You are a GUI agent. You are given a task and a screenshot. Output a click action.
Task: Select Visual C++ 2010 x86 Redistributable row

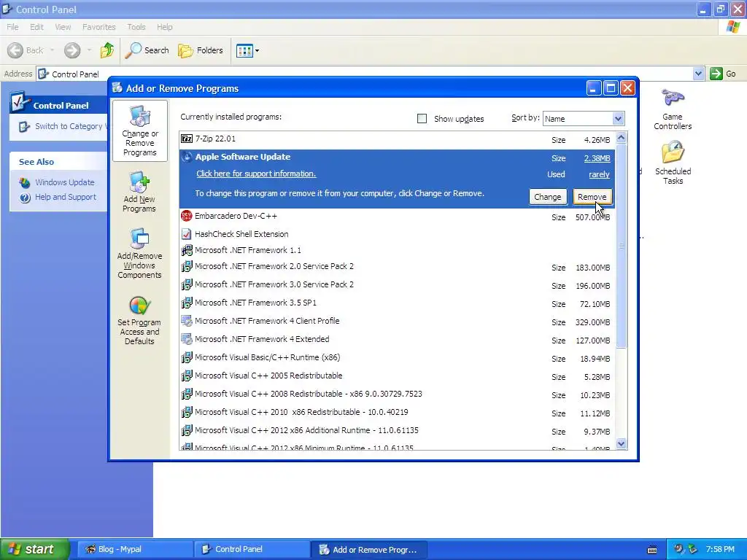tap(398, 413)
